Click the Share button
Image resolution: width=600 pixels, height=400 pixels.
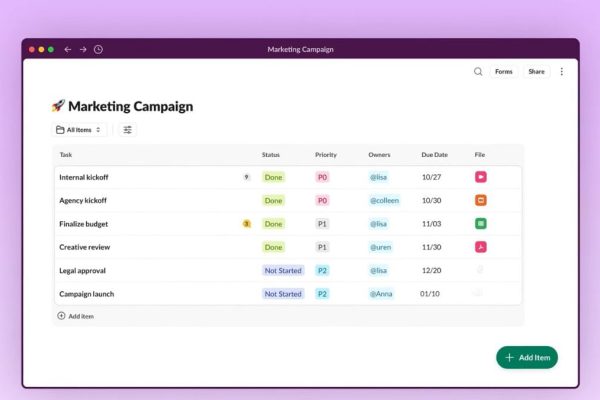coord(537,72)
